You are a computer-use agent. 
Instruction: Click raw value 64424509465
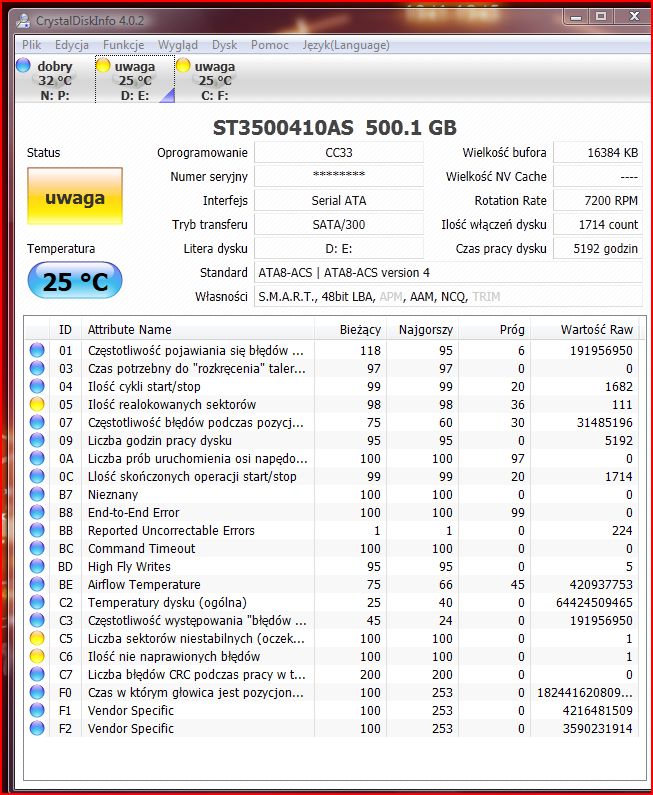coord(594,602)
